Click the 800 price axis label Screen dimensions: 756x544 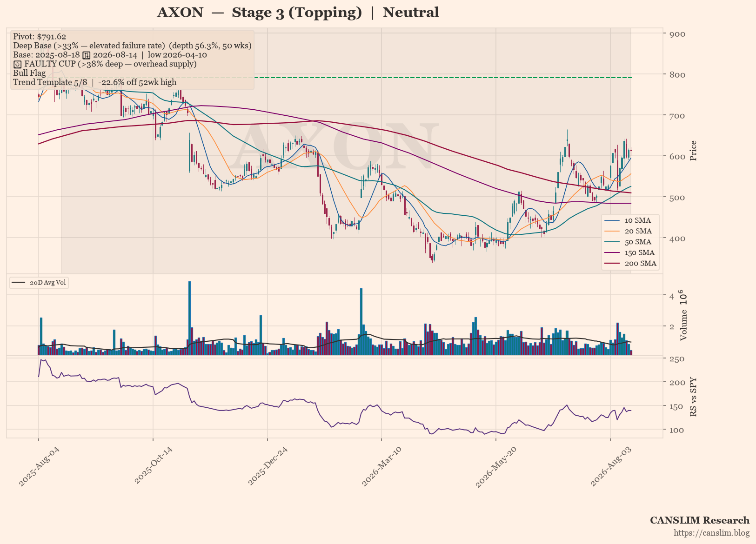[x=677, y=75]
